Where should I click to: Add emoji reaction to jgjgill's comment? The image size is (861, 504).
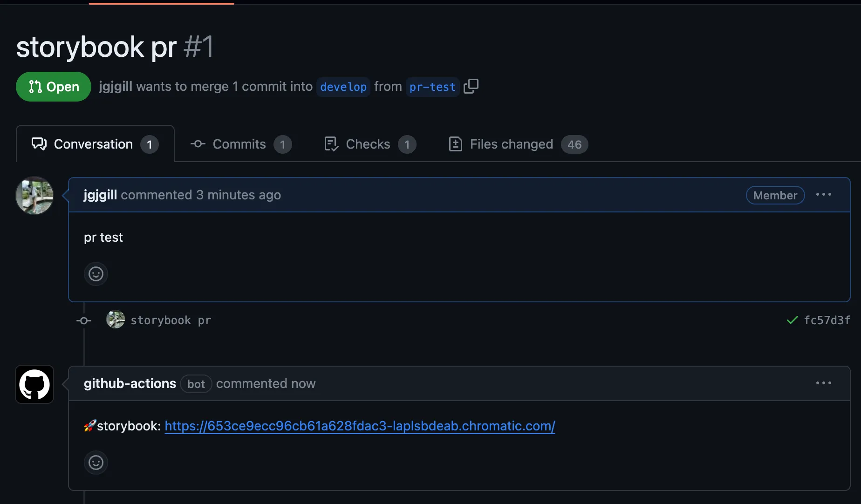96,274
